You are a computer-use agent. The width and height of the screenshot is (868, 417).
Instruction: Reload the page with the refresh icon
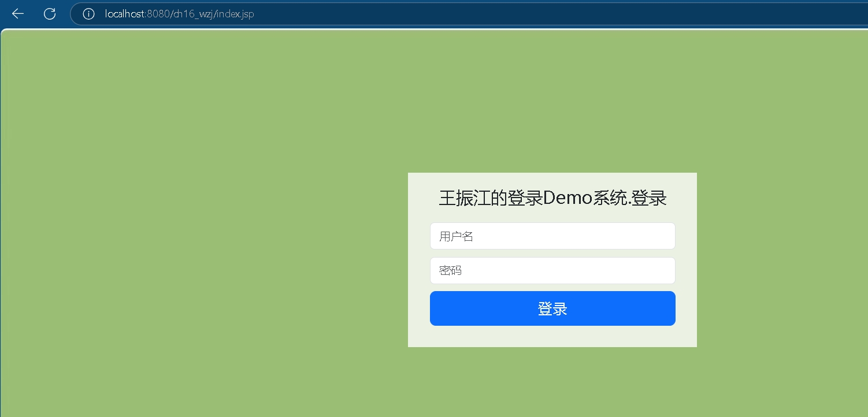pos(50,14)
